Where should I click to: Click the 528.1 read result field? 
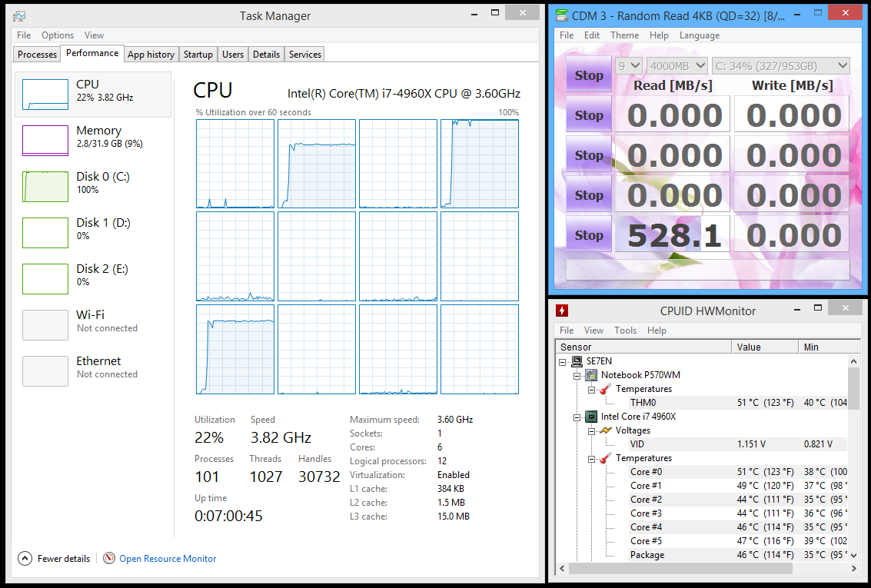(x=673, y=234)
